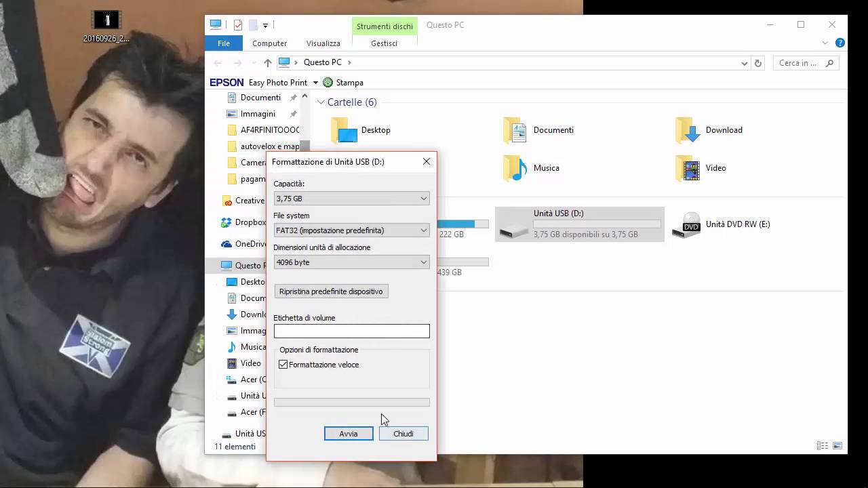Click the Unità USB (D:) capacity bar
The width and height of the screenshot is (868, 488).
pyautogui.click(x=597, y=224)
